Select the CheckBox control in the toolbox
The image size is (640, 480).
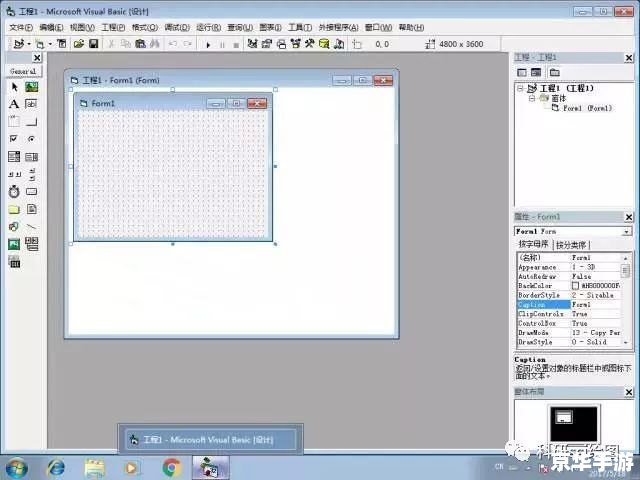[x=13, y=139]
